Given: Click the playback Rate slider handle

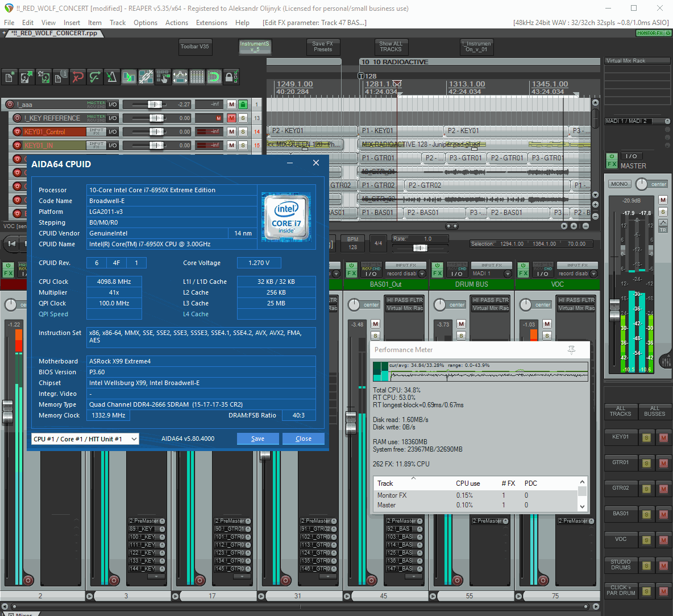Looking at the screenshot, I should pos(420,248).
